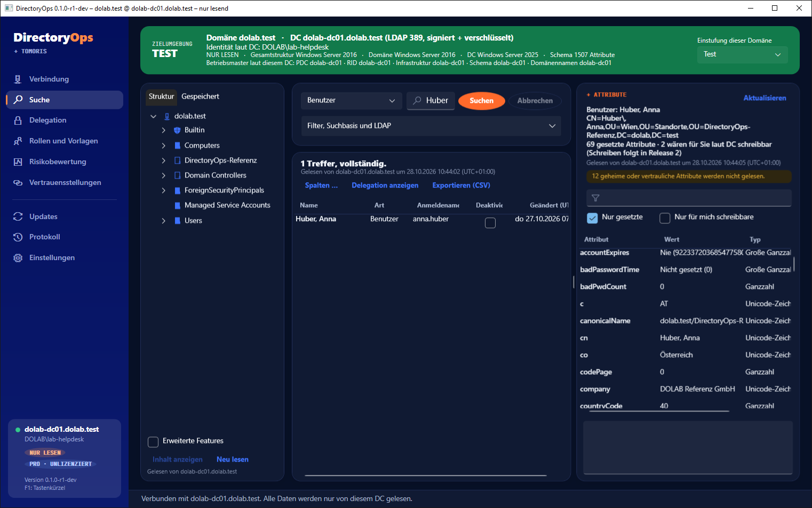Click the DirectoryOps-Referenz OU icon
Viewport: 812px width, 508px height.
pyautogui.click(x=177, y=160)
